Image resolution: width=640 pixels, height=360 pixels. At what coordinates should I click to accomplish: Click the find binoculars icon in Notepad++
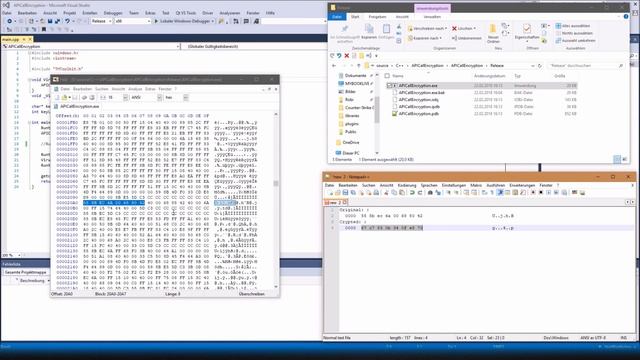(x=430, y=193)
